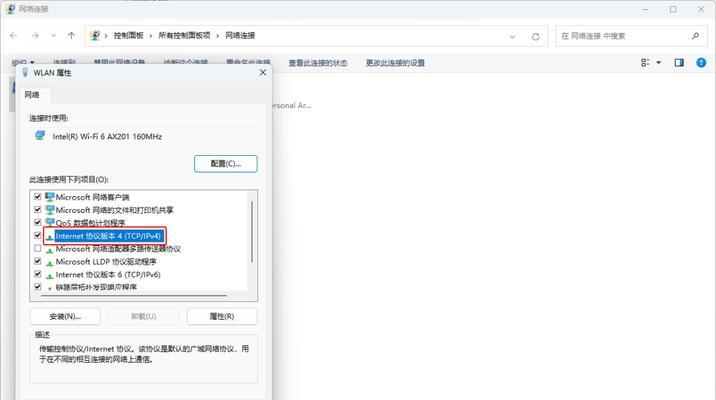Click 控制面板 in the breadcrumb
Image resolution: width=716 pixels, height=400 pixels.
coord(128,36)
